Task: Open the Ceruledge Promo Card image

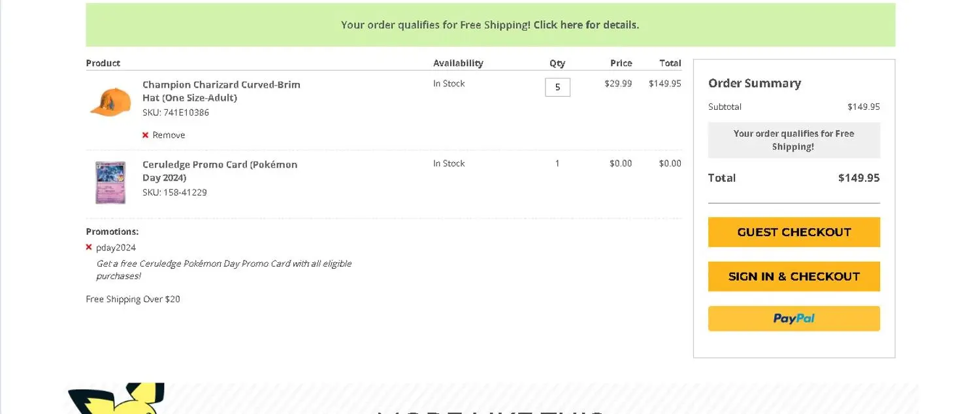Action: tap(110, 182)
